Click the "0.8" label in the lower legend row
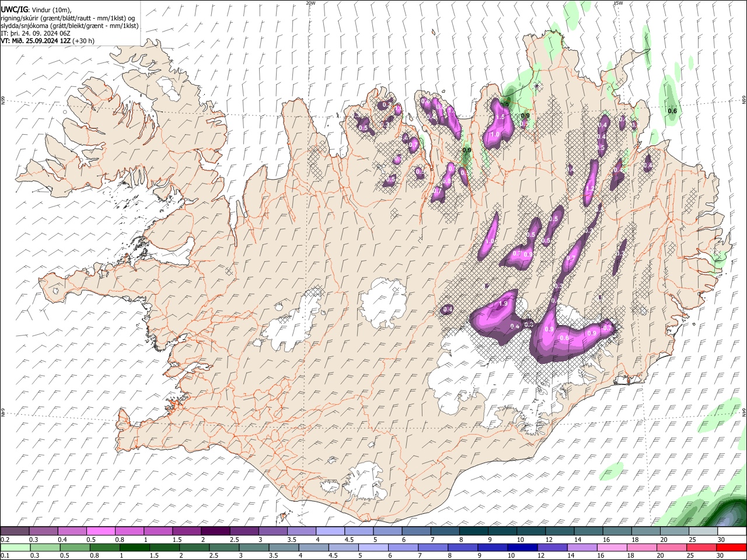The image size is (747, 560). [x=94, y=555]
